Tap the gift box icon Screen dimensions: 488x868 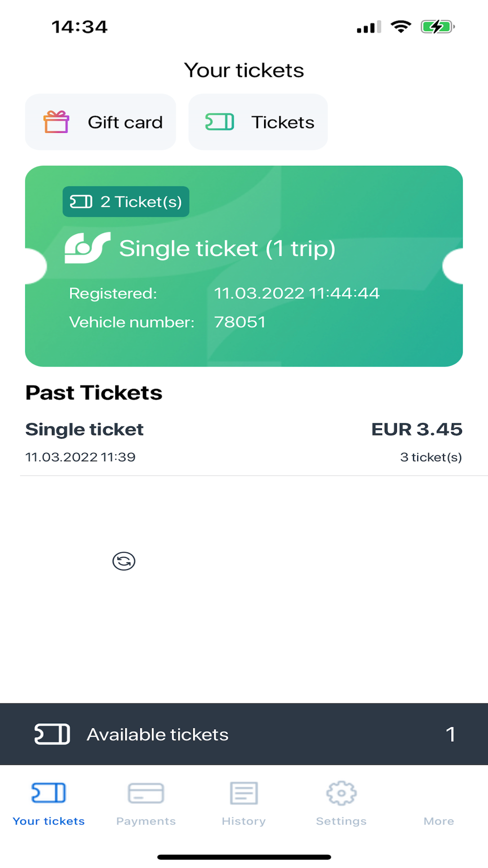click(56, 122)
